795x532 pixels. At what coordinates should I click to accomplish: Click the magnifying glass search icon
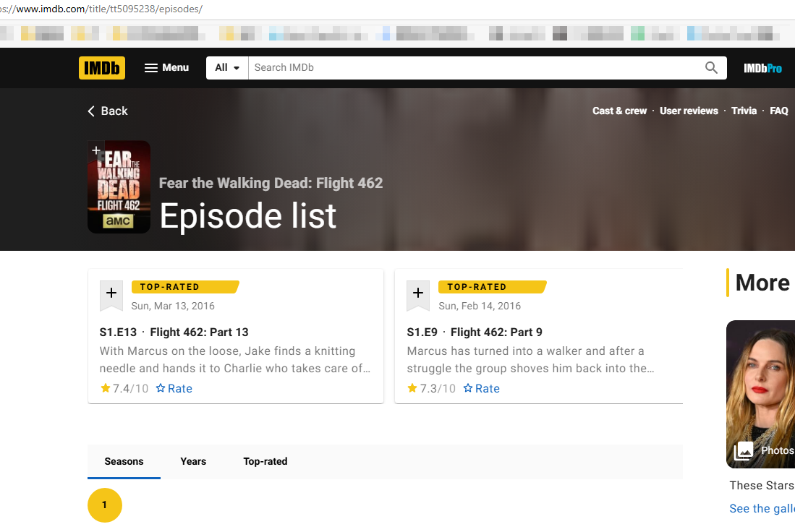[711, 68]
